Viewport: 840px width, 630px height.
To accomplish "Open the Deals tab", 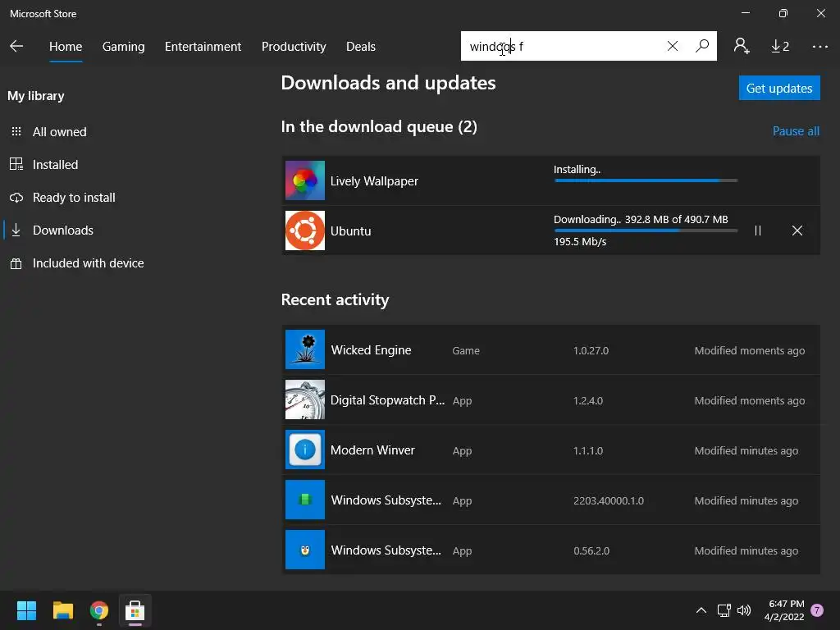I will click(x=361, y=47).
